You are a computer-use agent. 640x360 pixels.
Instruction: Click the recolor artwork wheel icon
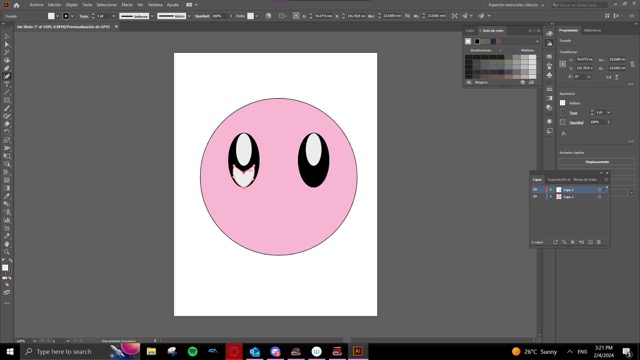coord(268,16)
